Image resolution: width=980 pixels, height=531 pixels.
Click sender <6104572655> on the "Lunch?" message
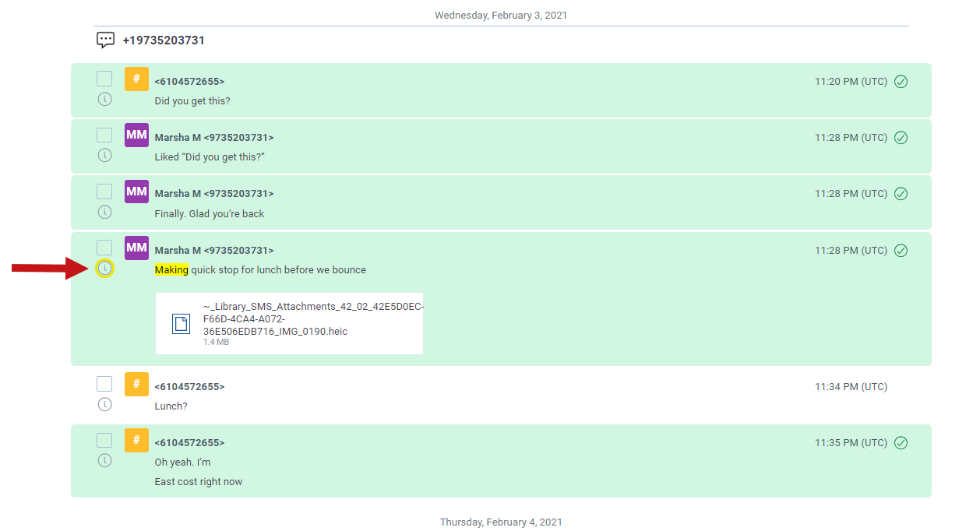[x=189, y=386]
